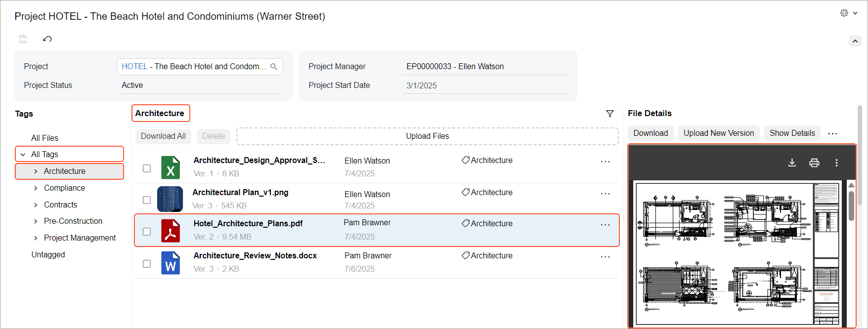Click the Download All button

[163, 136]
